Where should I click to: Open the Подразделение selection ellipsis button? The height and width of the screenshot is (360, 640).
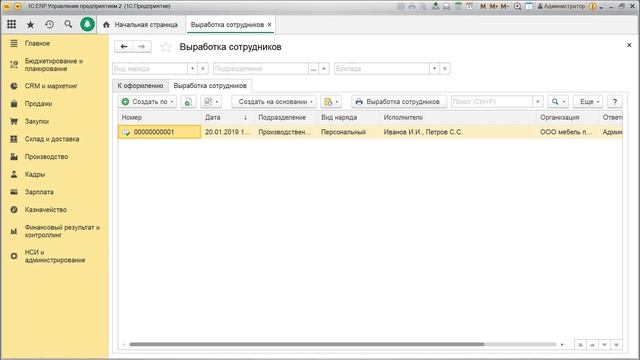[313, 69]
